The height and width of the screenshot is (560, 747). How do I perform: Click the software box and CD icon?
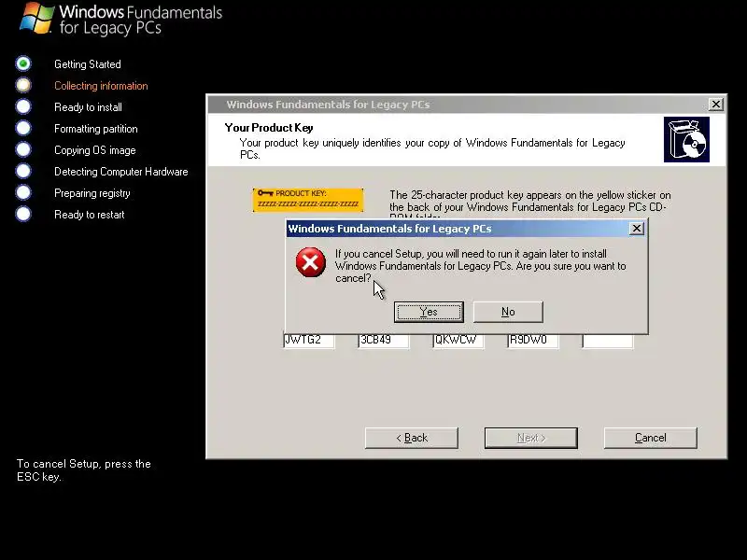(x=686, y=139)
